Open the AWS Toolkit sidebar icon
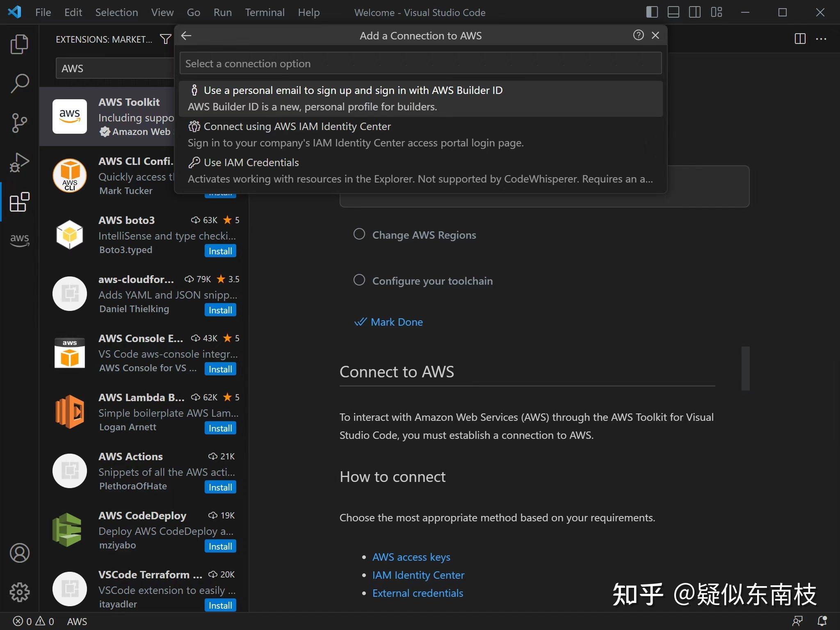 (19, 240)
